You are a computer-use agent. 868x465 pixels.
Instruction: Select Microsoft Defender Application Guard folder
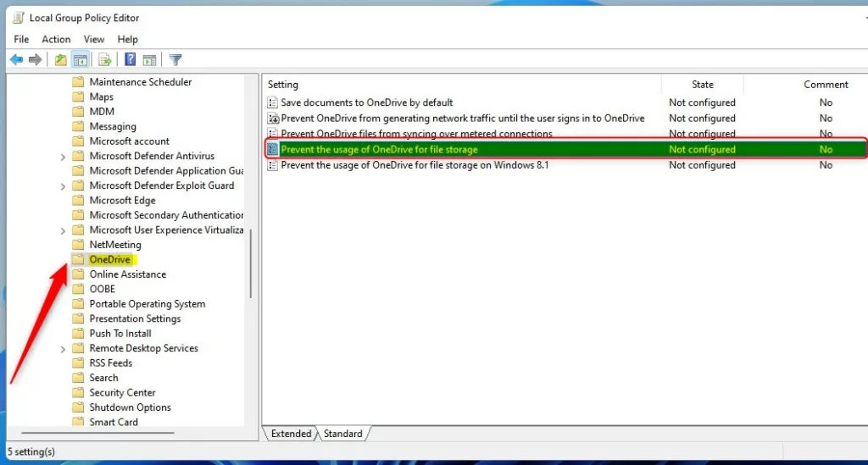(166, 171)
